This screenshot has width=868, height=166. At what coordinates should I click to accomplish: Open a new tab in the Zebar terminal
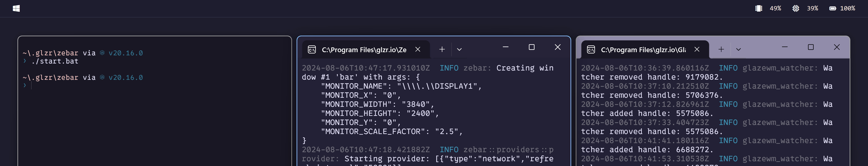pyautogui.click(x=442, y=50)
